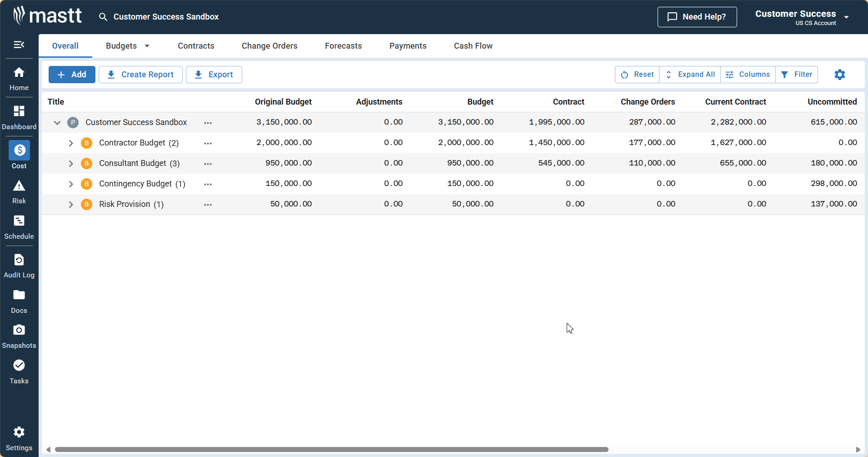Viewport: 868px width, 457px height.
Task: Click the Title column header
Action: (x=56, y=102)
